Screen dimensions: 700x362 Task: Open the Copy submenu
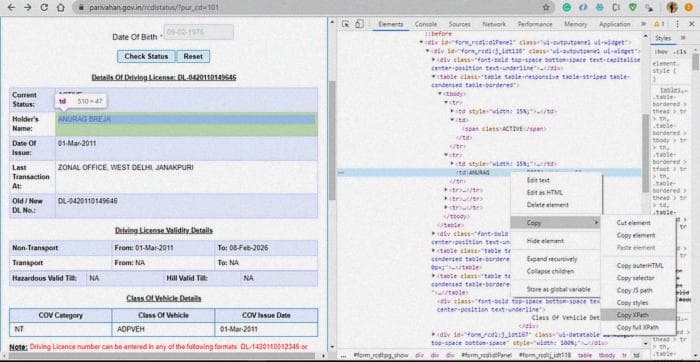click(x=556, y=222)
